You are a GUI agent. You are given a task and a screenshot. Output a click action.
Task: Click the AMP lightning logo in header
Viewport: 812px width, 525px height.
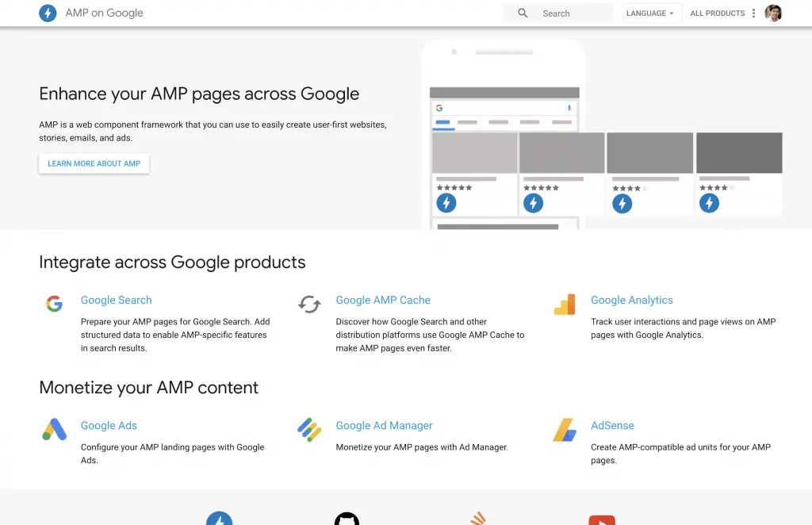[x=48, y=13]
